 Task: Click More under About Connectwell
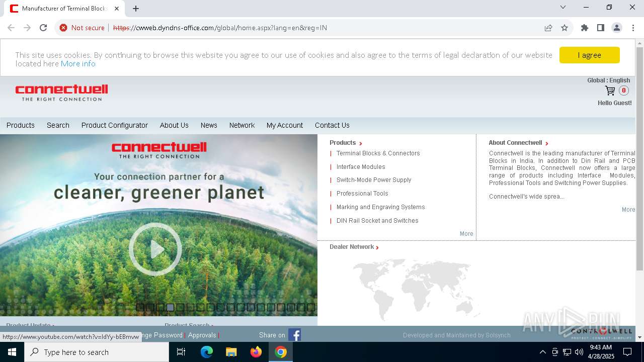click(x=628, y=210)
